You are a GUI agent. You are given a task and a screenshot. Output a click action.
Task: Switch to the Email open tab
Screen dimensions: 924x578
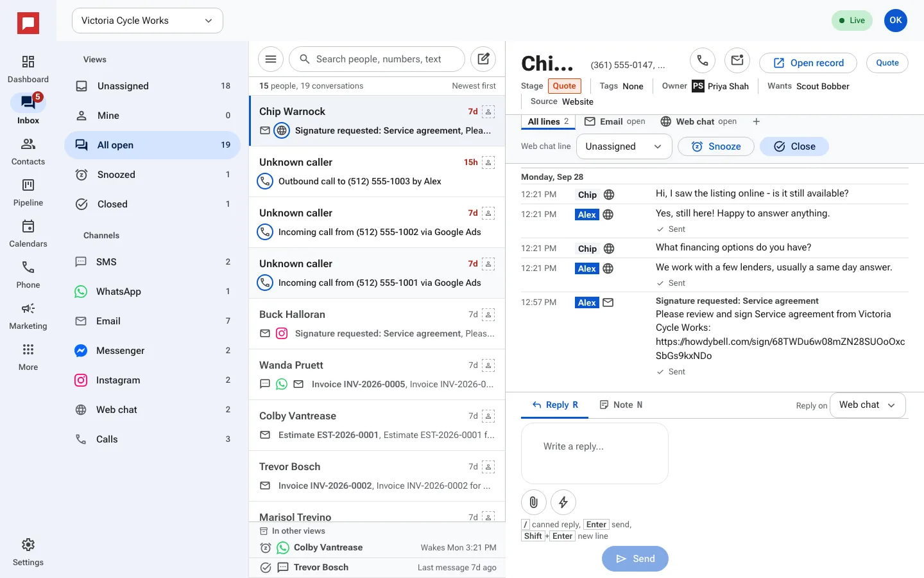pyautogui.click(x=615, y=121)
